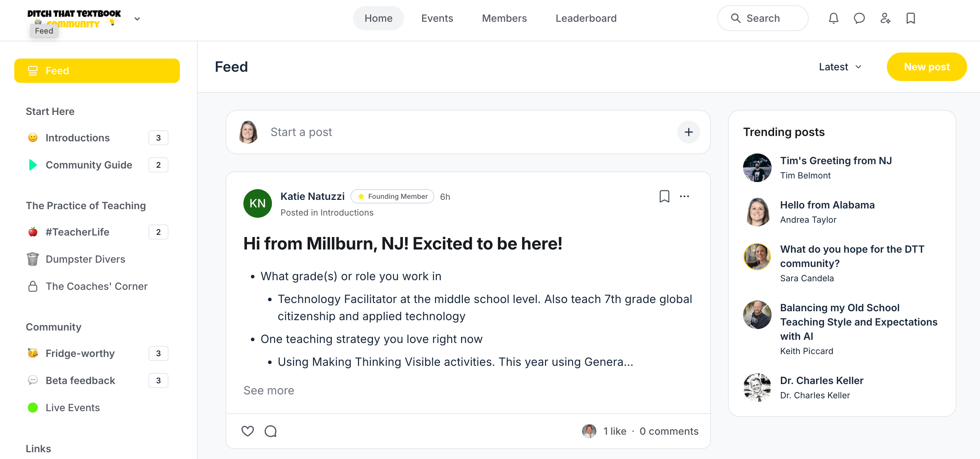Like Katie Natuzzi's post with heart icon
The image size is (980, 459).
pos(248,431)
